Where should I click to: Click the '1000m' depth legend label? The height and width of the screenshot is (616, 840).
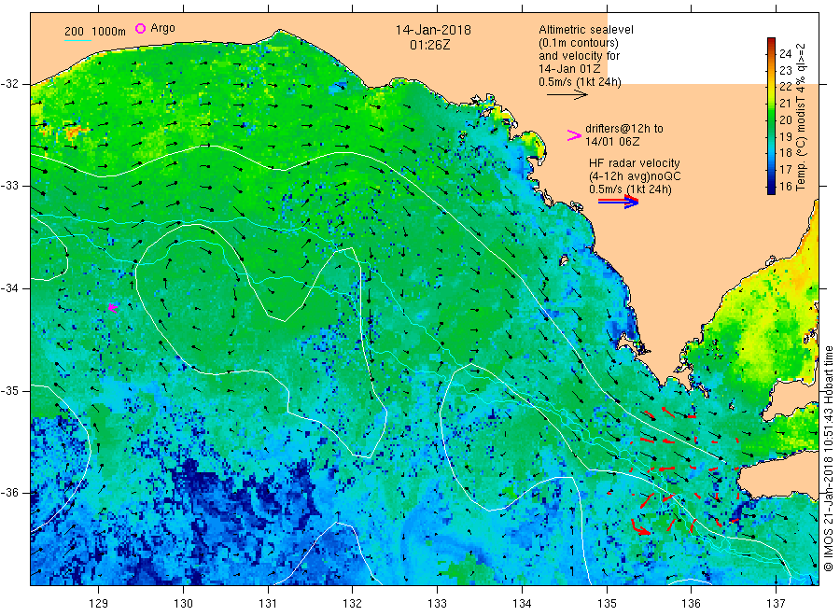[x=109, y=32]
